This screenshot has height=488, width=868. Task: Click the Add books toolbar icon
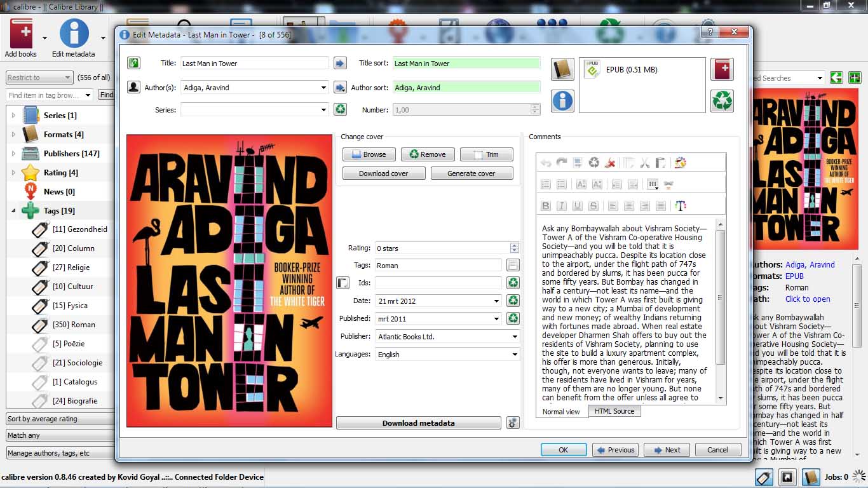coord(20,38)
